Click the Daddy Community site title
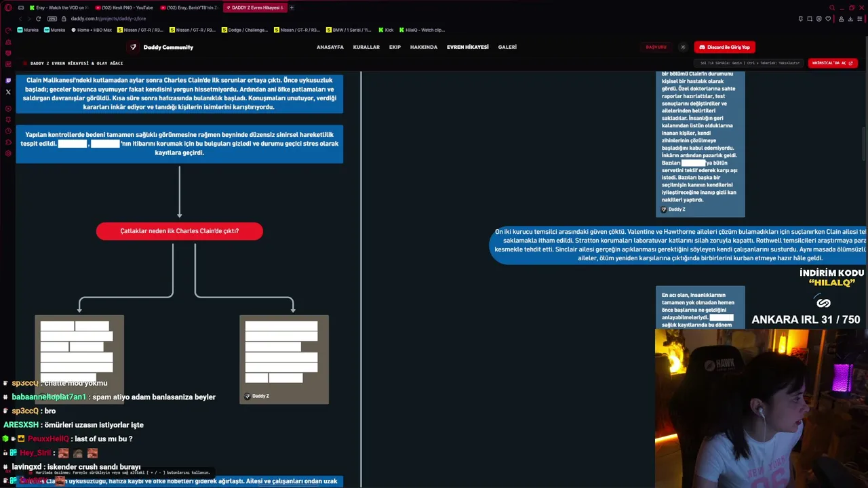Image resolution: width=868 pixels, height=488 pixels. point(168,47)
